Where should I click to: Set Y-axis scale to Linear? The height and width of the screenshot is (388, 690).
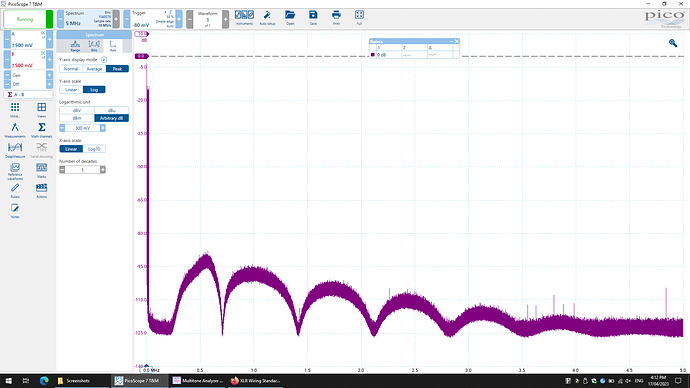click(71, 90)
